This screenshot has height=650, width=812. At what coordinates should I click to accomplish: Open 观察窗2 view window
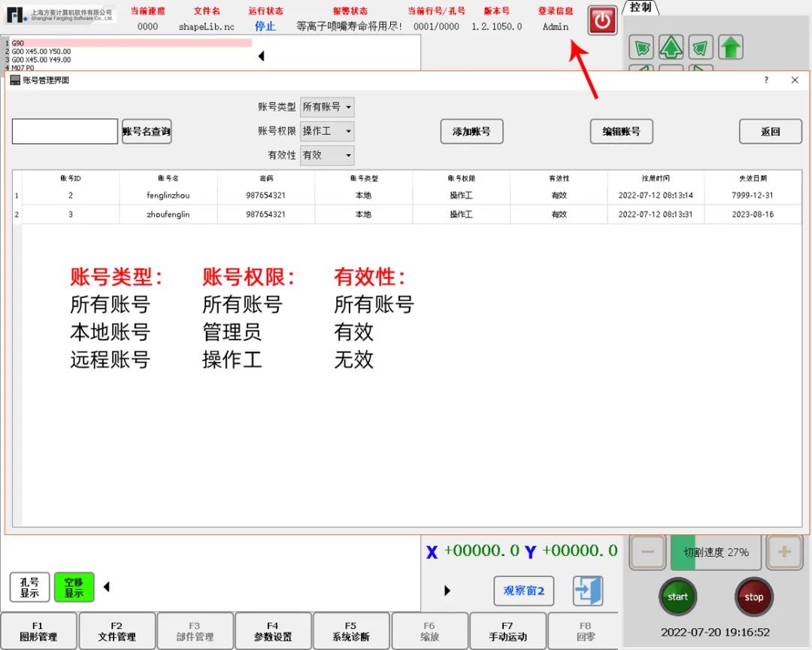pyautogui.click(x=523, y=591)
